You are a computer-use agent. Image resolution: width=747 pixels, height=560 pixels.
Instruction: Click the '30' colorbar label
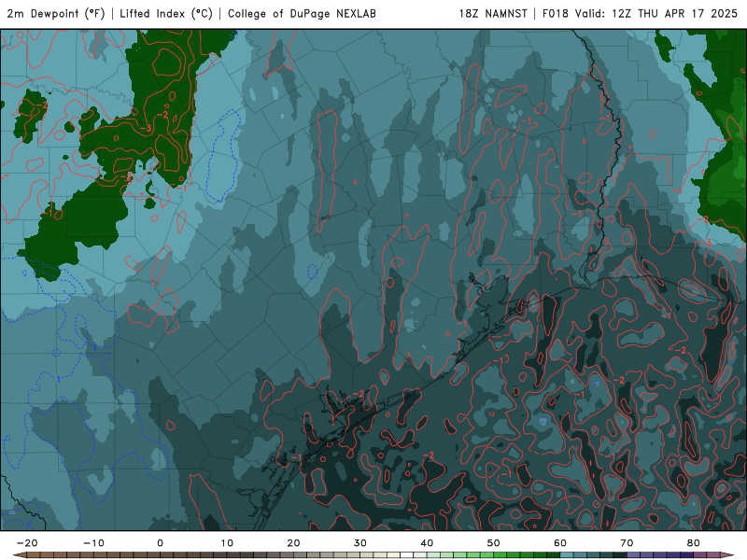tap(360, 543)
